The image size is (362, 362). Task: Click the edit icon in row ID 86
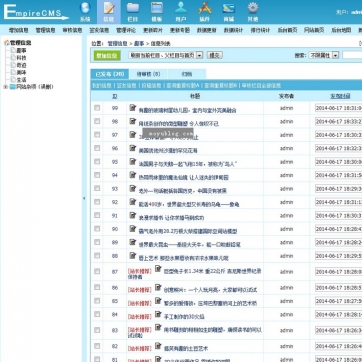158,287
